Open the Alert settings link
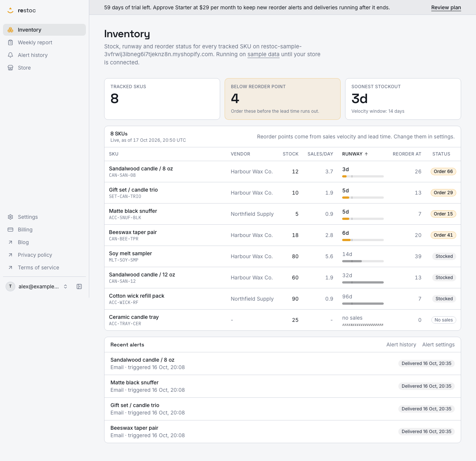476x461 pixels. pyautogui.click(x=438, y=345)
